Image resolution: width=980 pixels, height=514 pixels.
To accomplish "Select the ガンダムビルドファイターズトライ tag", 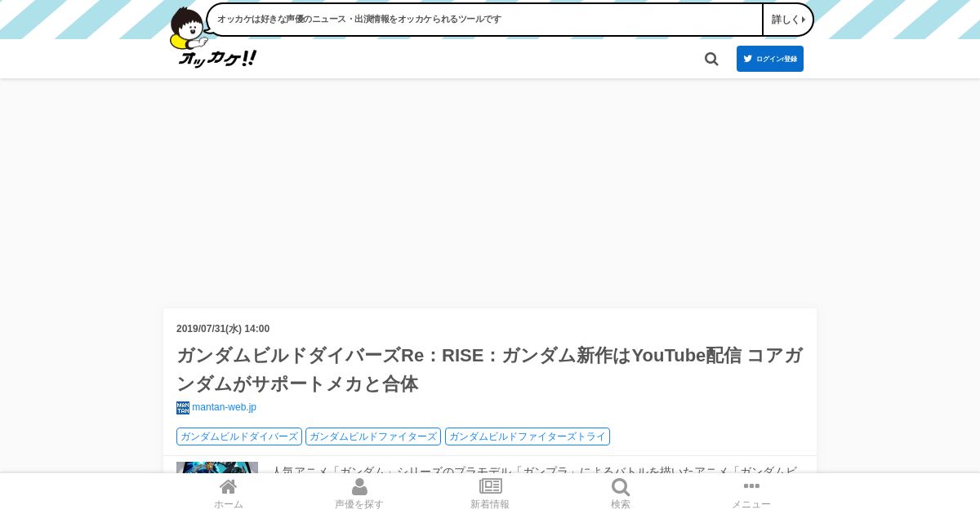I will tap(528, 436).
